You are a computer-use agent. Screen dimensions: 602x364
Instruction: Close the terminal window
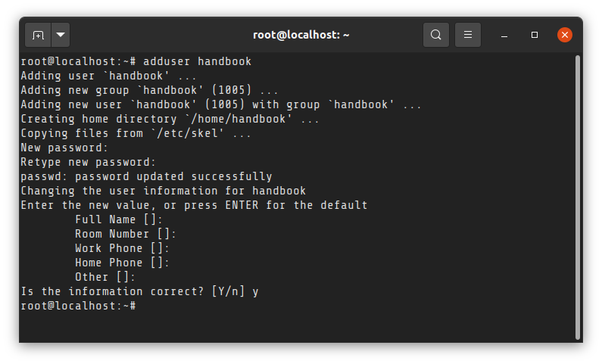pyautogui.click(x=564, y=35)
